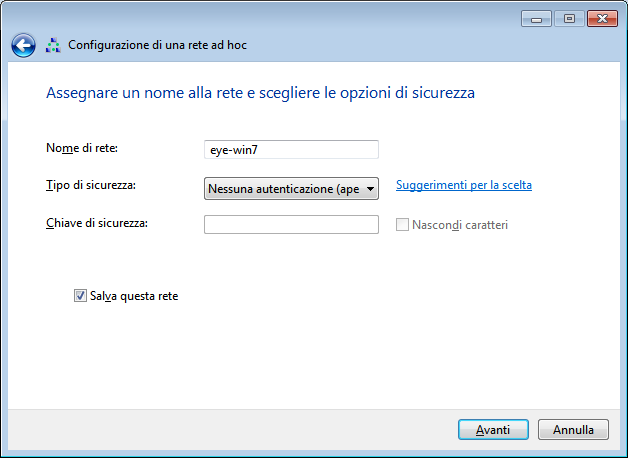Close the window with red X
The image size is (628, 458).
[x=602, y=19]
